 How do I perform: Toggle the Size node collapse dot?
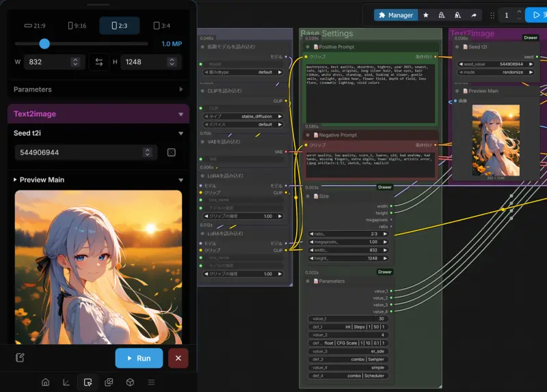tap(308, 197)
